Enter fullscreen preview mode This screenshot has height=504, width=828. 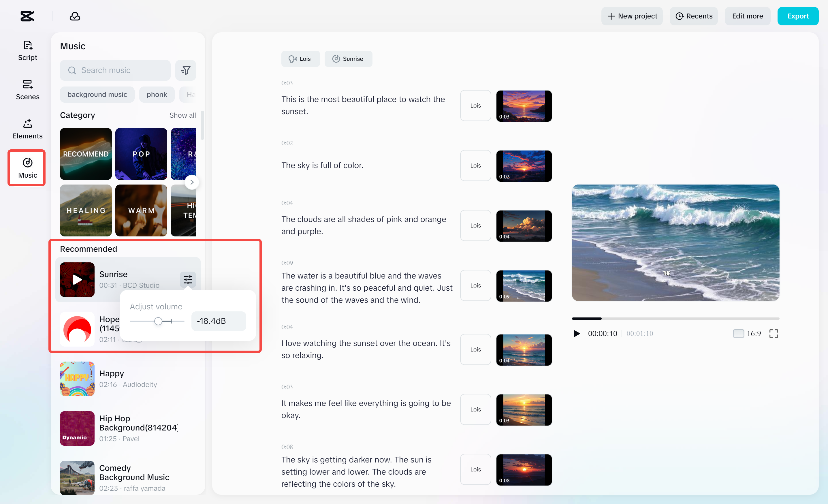774,333
